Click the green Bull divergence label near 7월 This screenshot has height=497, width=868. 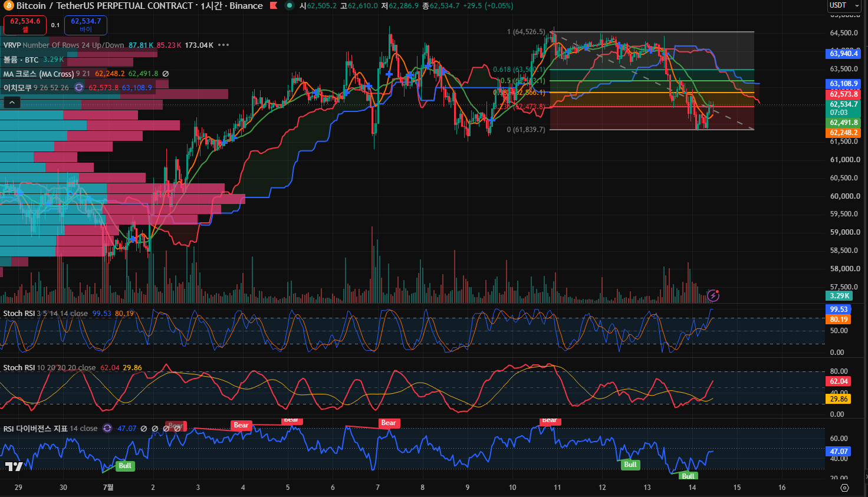[x=125, y=466]
